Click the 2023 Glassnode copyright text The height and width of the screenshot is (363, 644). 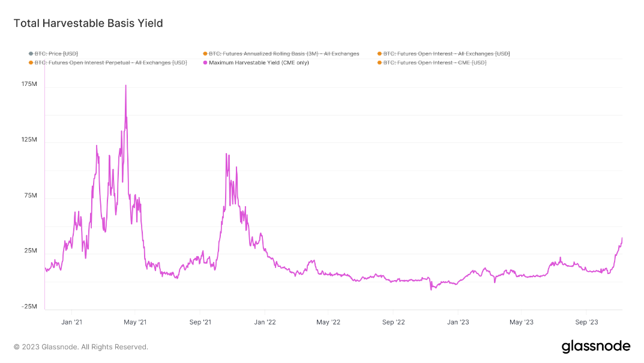click(80, 347)
